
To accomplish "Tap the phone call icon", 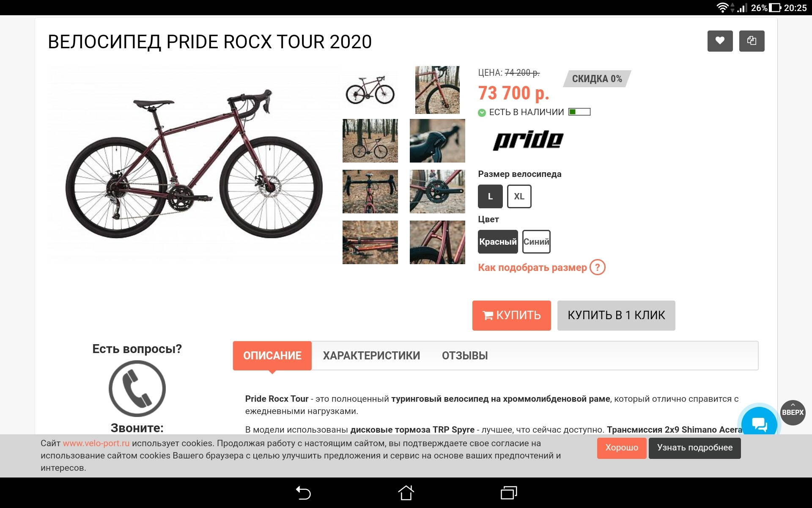I will 137,388.
